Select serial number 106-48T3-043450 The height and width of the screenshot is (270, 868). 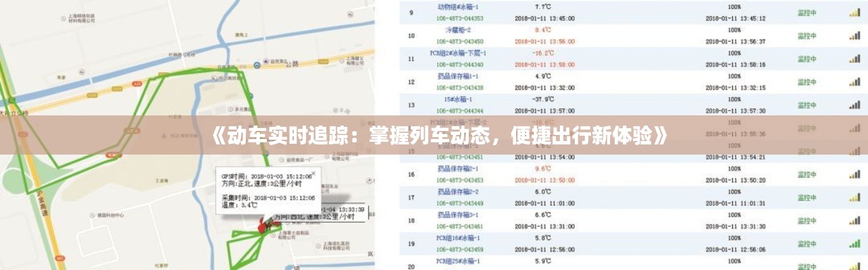tap(459, 41)
